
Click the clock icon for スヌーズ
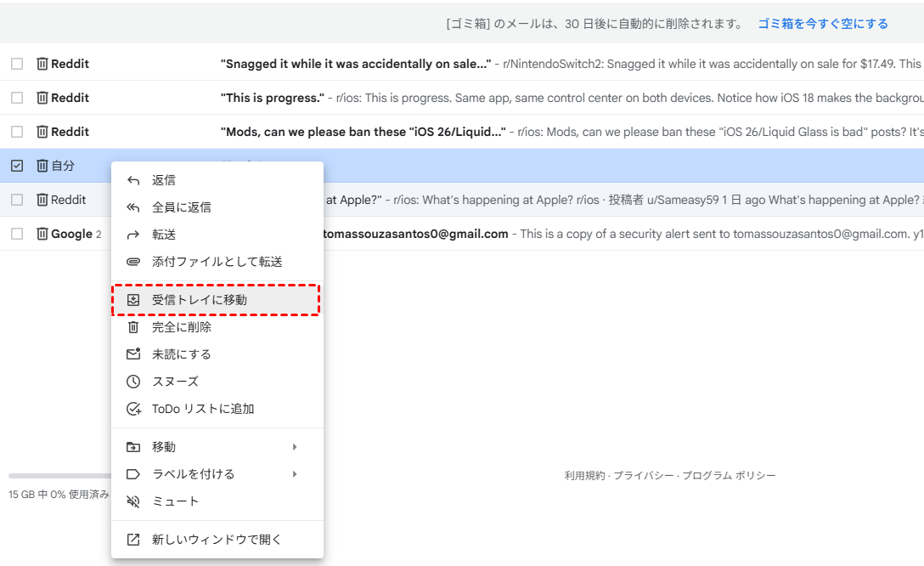[x=133, y=382]
